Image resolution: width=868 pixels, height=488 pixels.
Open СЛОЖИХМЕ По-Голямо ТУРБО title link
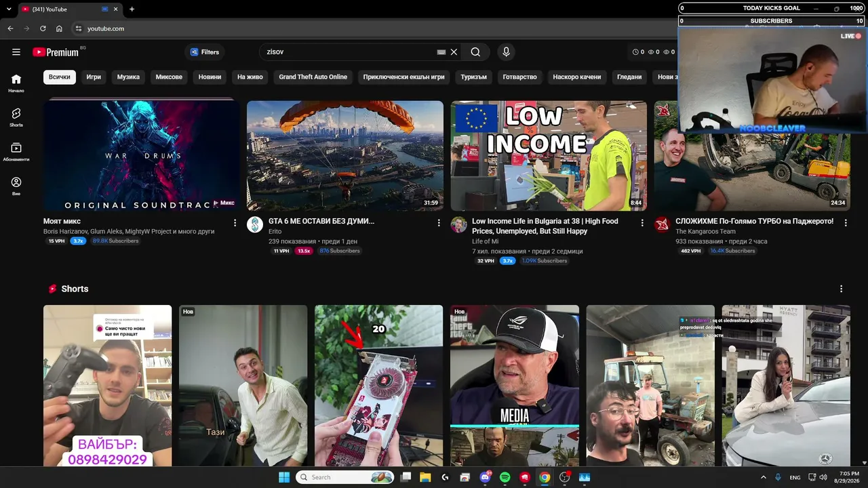coord(755,222)
